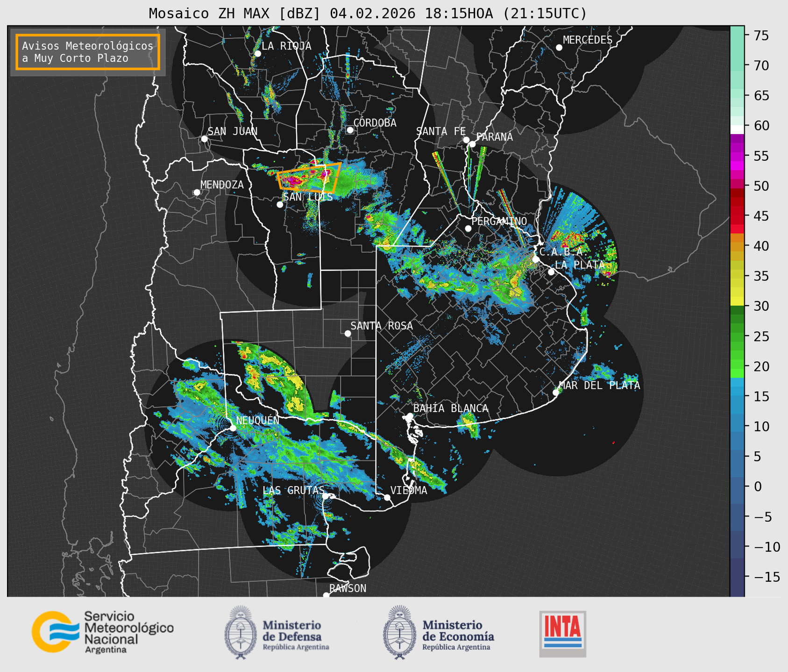Click the Servicio Meteorológico Nacional logo
The image size is (788, 672).
coord(103,632)
